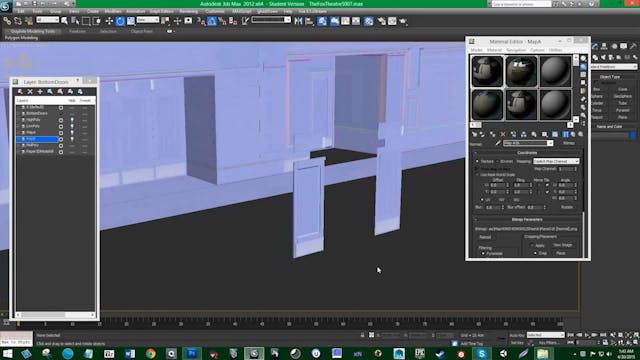
Task: Click object color swatch in Name and Color
Action: (x=633, y=135)
